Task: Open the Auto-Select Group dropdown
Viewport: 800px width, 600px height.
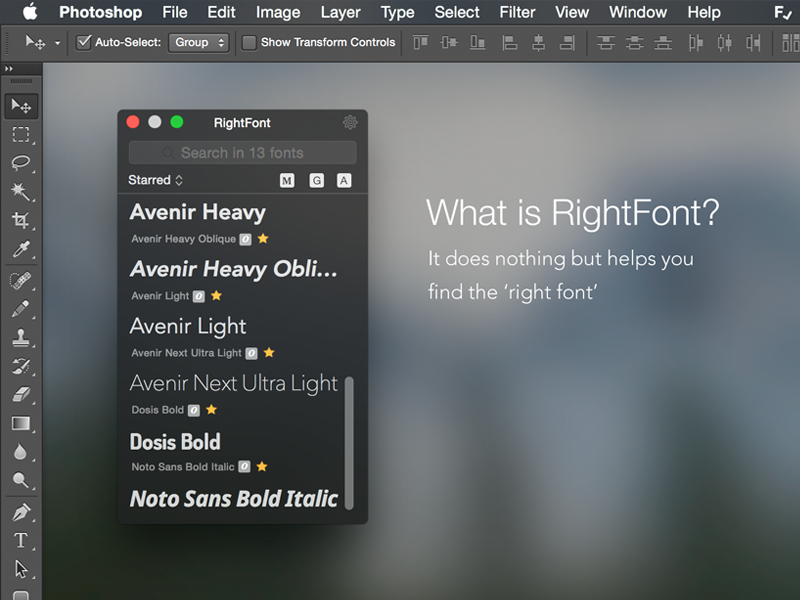Action: (x=199, y=43)
